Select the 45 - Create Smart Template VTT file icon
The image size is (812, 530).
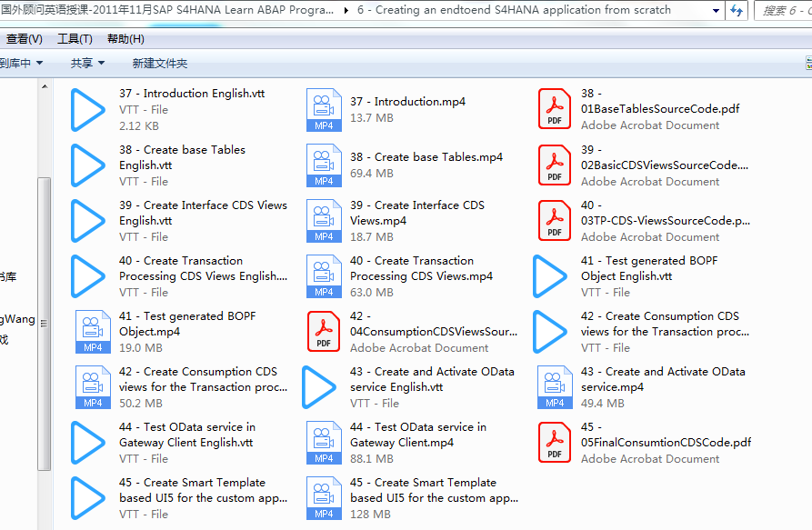coord(88,497)
